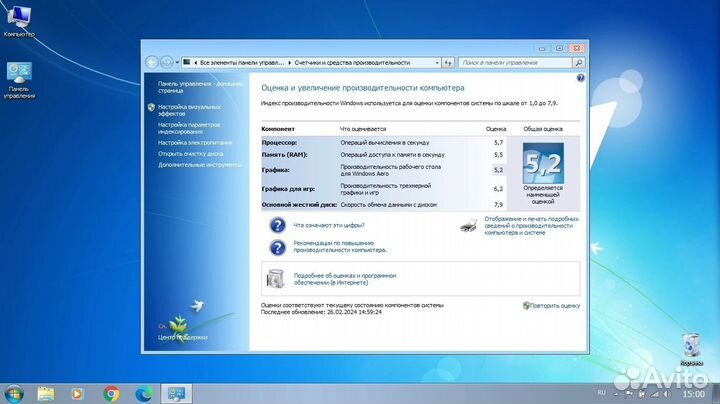Click the 15:00 taskbar clock
This screenshot has height=404, width=720.
pyautogui.click(x=693, y=394)
